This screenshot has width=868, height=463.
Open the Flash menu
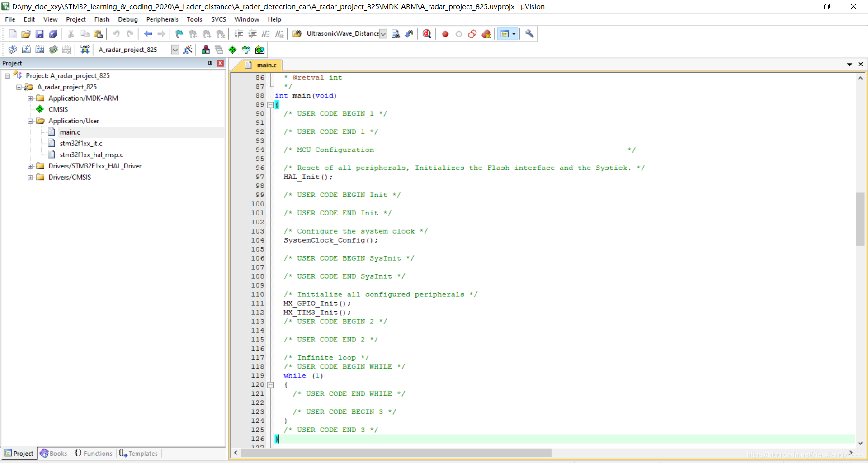pos(102,19)
